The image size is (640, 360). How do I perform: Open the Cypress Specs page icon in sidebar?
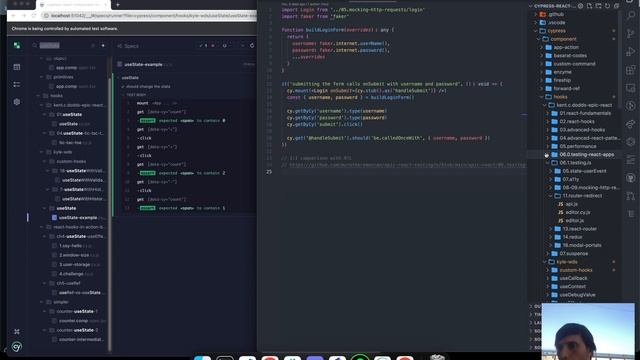click(17, 67)
